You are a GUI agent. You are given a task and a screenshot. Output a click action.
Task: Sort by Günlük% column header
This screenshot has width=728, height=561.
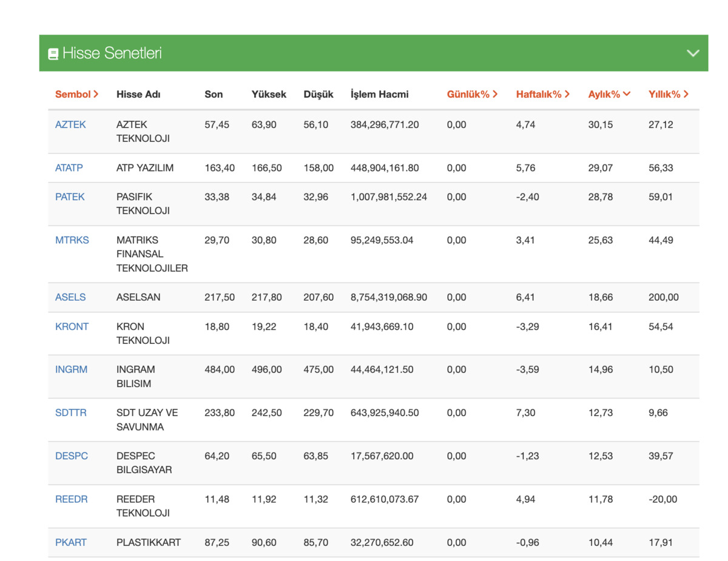(x=472, y=94)
